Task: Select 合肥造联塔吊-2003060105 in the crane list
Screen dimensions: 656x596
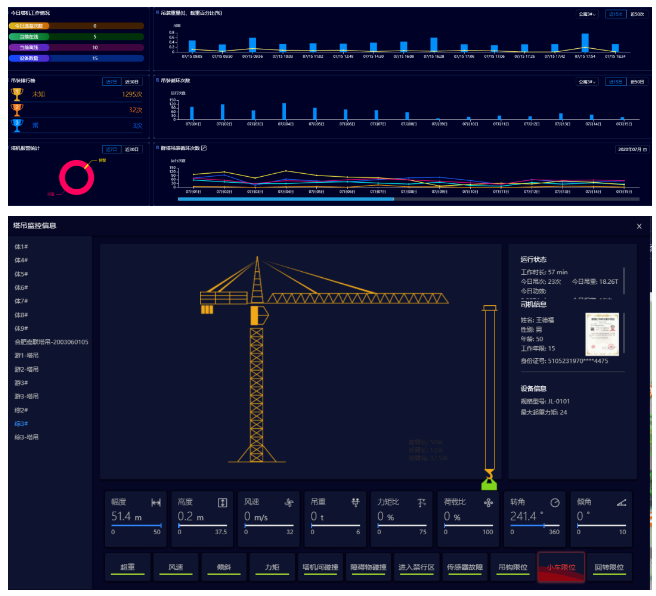Action: click(x=51, y=342)
